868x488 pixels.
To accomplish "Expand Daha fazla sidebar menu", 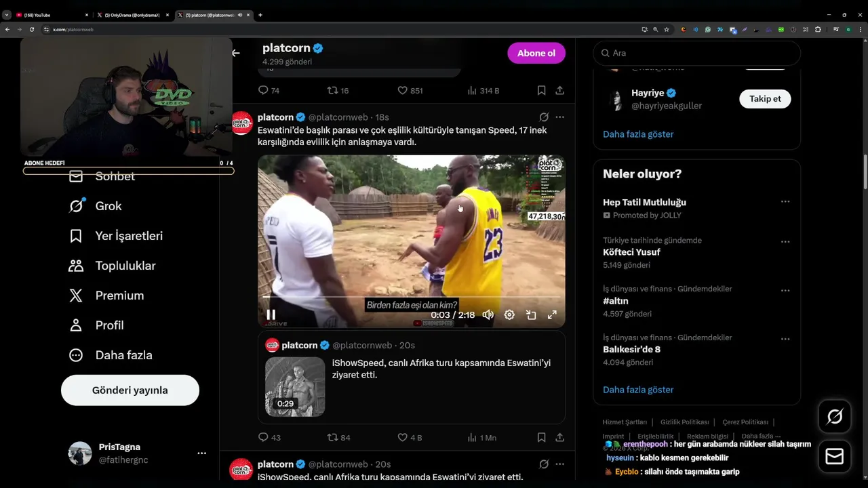I will pos(111,355).
